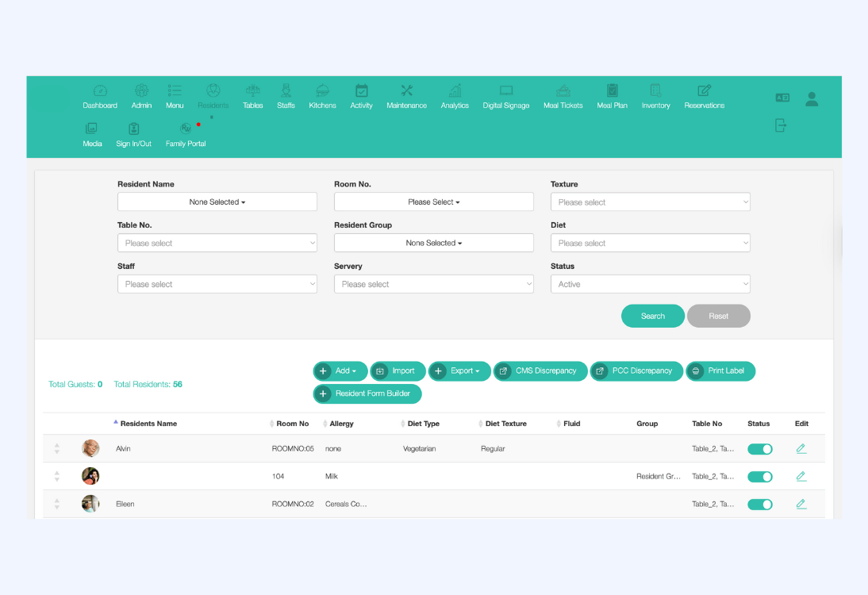
Task: Disable status toggle for room 104 resident
Action: 759,477
